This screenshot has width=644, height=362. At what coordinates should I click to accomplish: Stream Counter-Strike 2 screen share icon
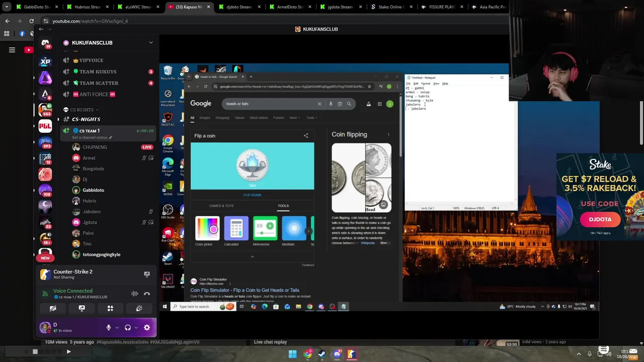pos(147,274)
